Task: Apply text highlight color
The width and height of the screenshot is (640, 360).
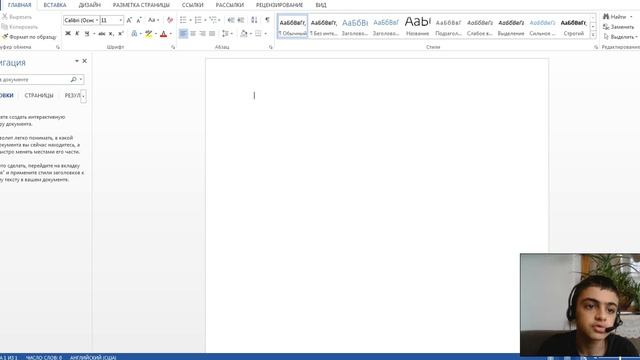Action: pyautogui.click(x=149, y=33)
